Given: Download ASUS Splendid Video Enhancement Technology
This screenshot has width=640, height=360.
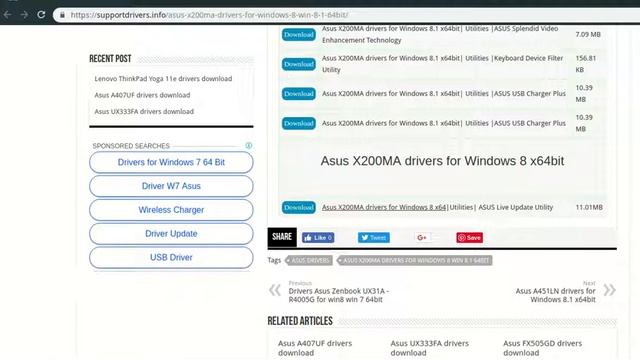Looking at the screenshot, I should 299,35.
